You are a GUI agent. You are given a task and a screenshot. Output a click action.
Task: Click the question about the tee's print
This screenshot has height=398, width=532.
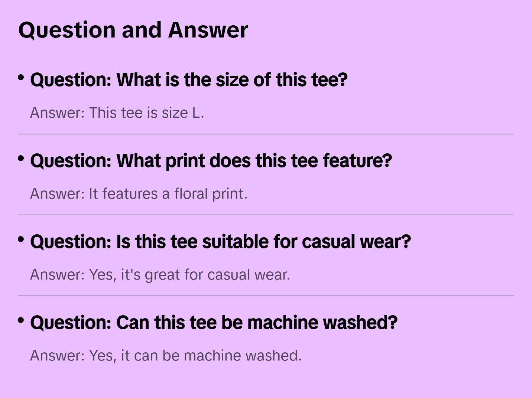(x=211, y=161)
